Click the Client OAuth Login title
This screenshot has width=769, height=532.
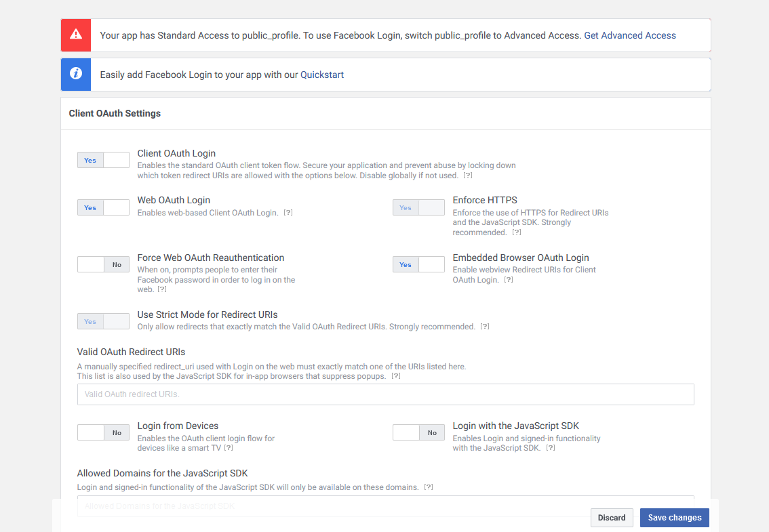[x=176, y=153]
